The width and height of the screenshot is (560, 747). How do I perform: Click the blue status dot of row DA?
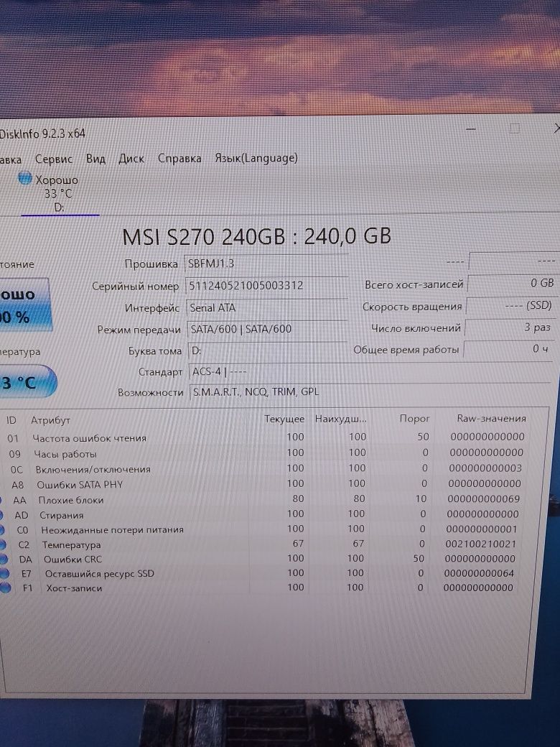point(4,560)
